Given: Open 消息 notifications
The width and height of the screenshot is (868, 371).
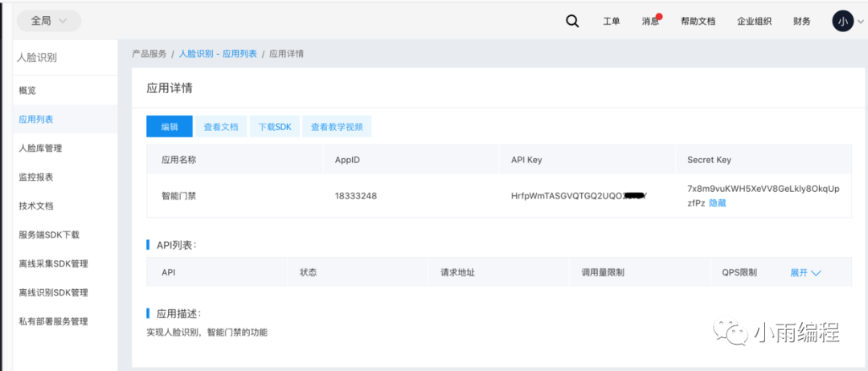Looking at the screenshot, I should click(x=650, y=21).
